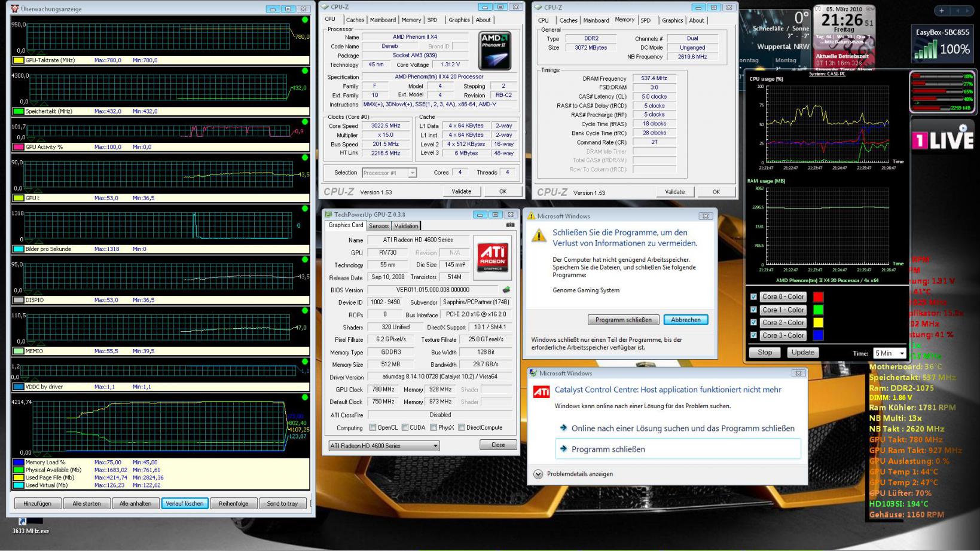Open the SPD tab in the CPU-Z window showing the CPU tab
980x551 pixels.
(x=432, y=20)
